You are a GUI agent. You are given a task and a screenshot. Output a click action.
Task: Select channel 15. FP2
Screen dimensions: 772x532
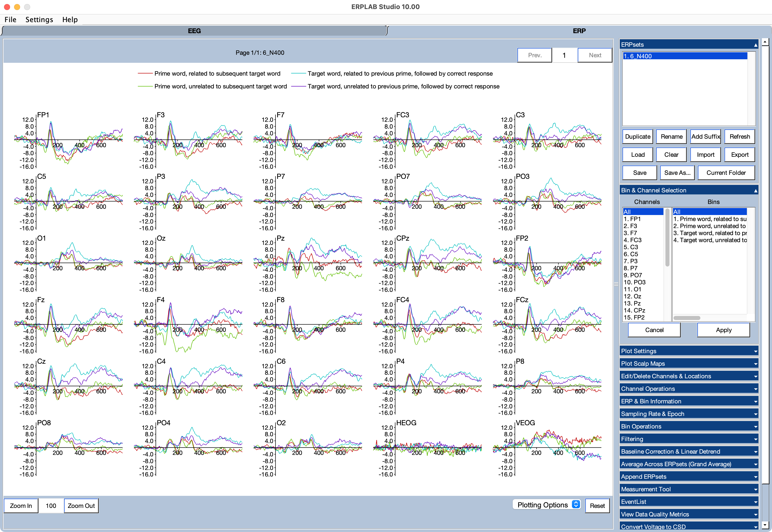[643, 317]
